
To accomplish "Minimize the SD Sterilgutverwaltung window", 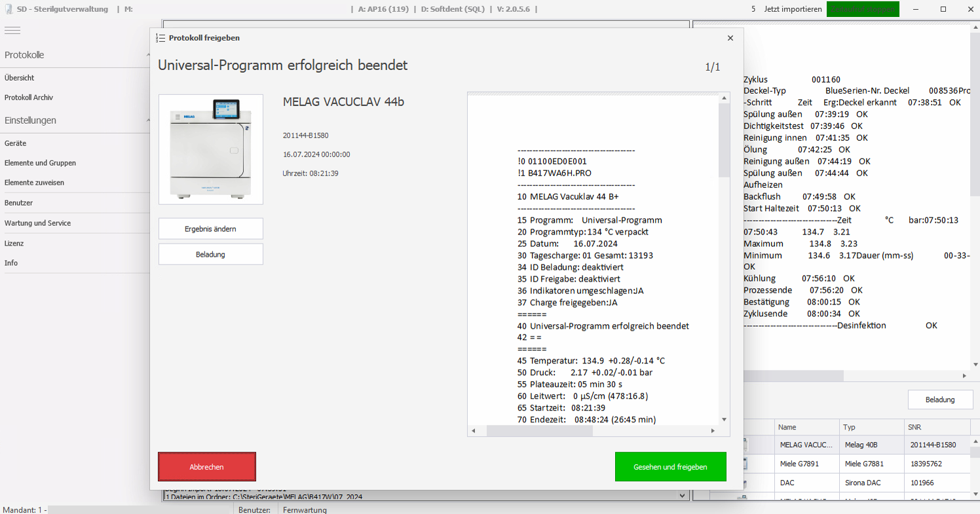I will [x=916, y=9].
